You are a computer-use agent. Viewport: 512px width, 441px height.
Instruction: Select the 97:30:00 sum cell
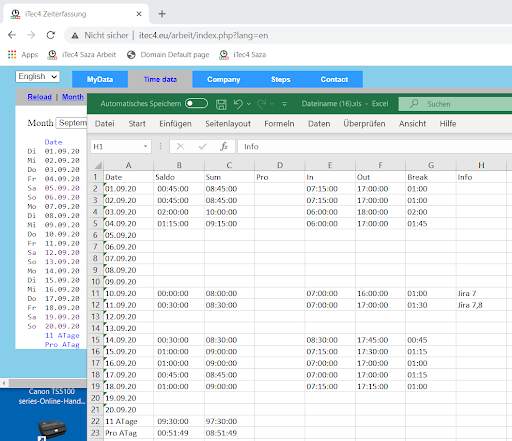pyautogui.click(x=229, y=421)
